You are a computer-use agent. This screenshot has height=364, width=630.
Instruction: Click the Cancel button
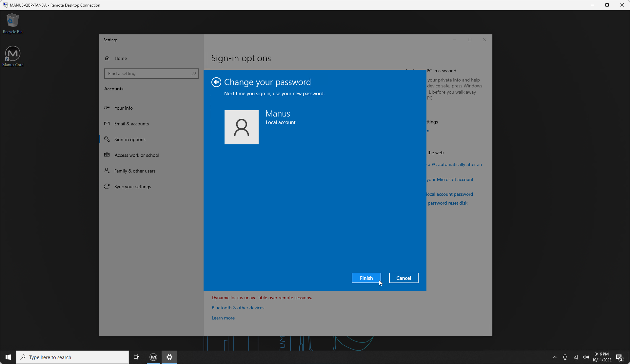(404, 278)
